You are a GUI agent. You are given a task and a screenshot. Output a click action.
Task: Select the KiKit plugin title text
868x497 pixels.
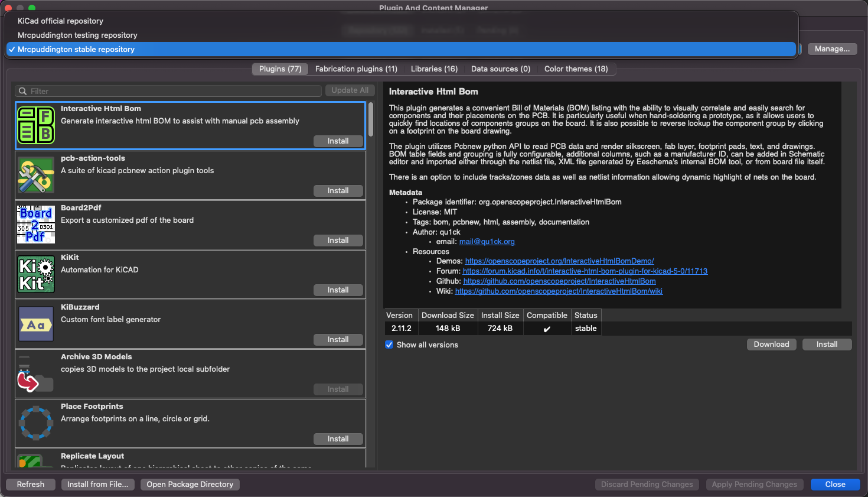[70, 258]
